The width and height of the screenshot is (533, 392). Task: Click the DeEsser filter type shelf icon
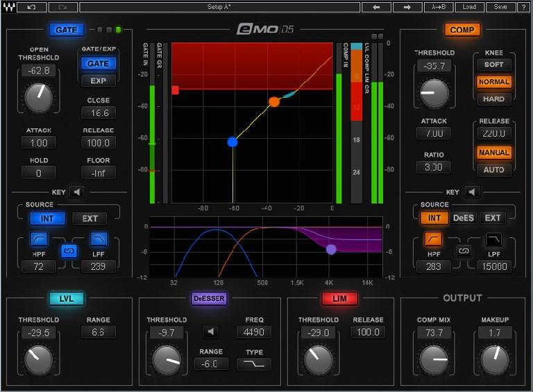tap(253, 364)
